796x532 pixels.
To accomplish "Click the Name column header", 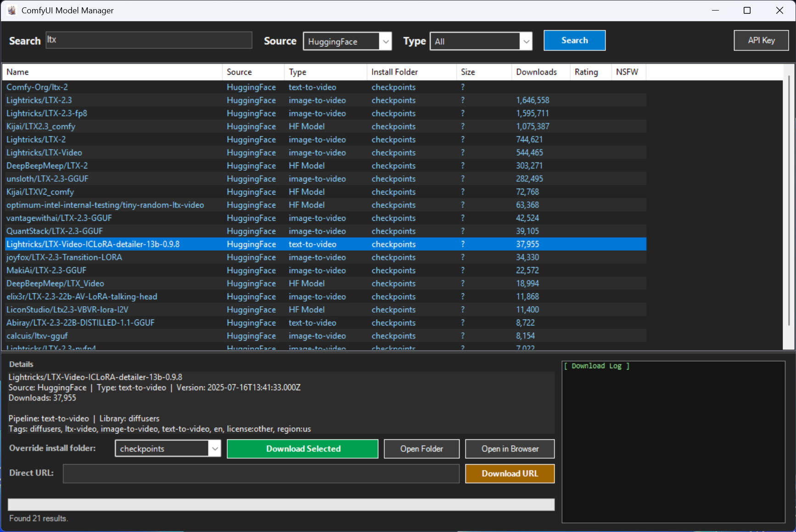I will (x=17, y=72).
